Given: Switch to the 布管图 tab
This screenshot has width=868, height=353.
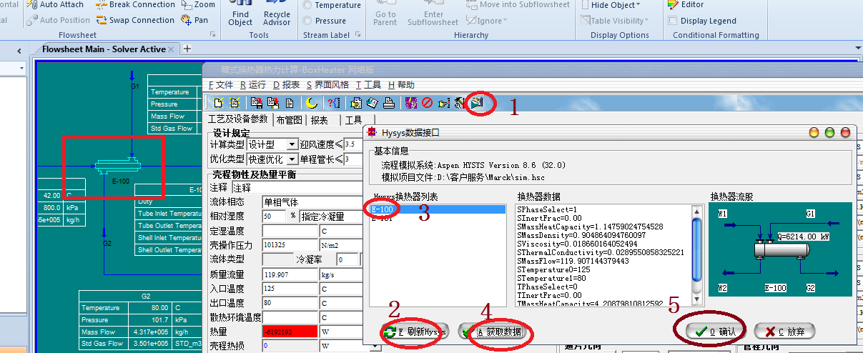Looking at the screenshot, I should point(290,120).
